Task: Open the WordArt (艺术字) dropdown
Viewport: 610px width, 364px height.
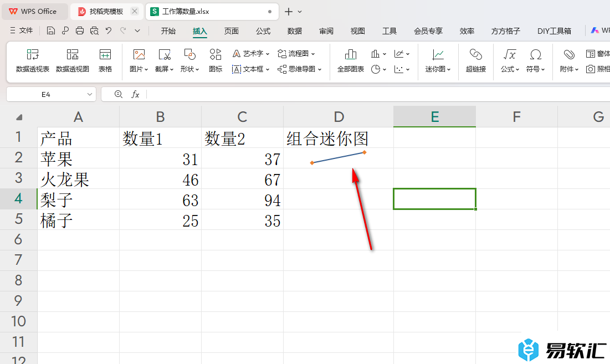Action: click(251, 54)
